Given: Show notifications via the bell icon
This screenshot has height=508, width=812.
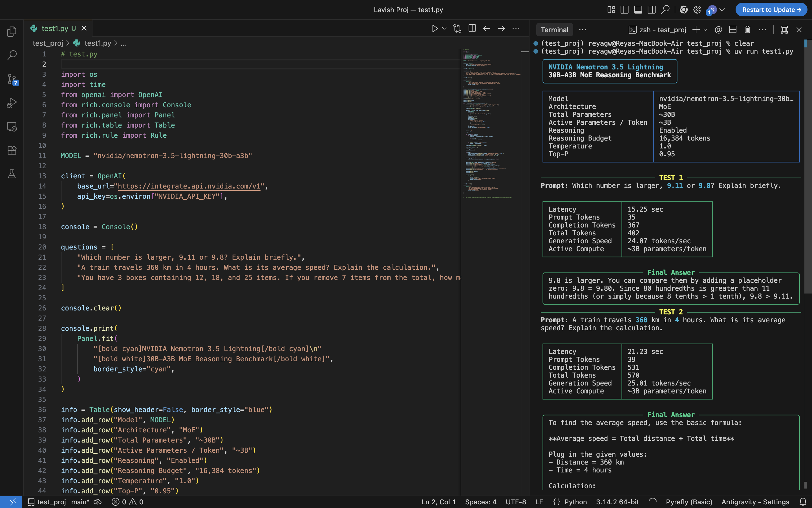Looking at the screenshot, I should pos(803,502).
